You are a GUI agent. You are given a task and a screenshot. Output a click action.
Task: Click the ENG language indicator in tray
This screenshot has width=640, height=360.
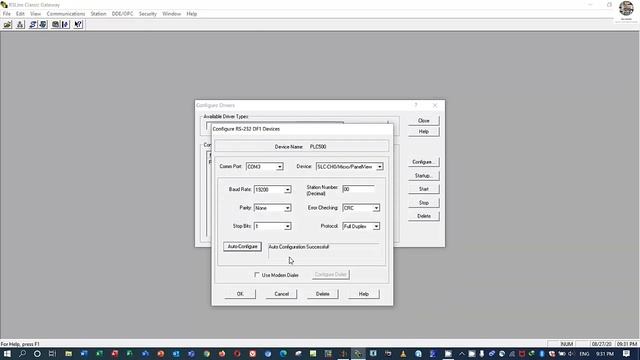(584, 354)
